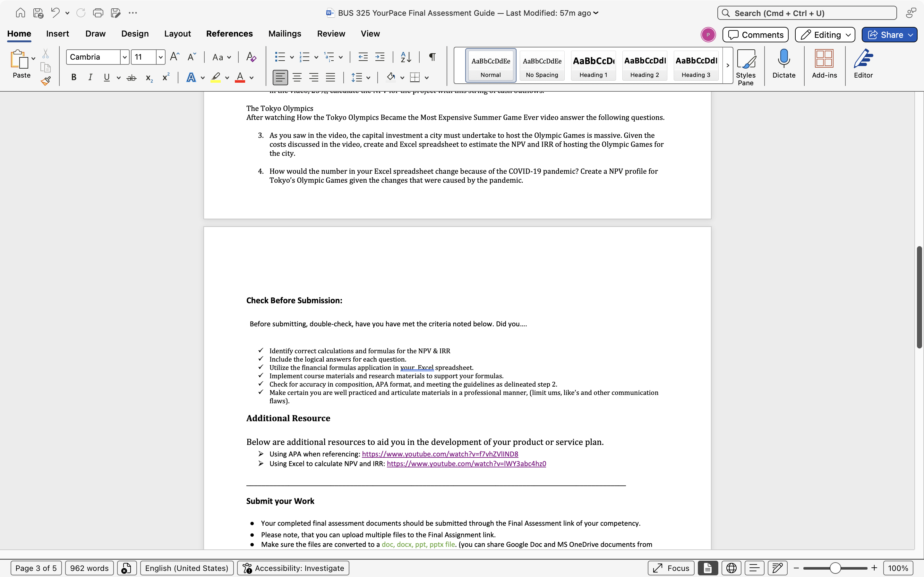The width and height of the screenshot is (924, 577).
Task: Click the Clear Formatting icon
Action: coord(251,57)
